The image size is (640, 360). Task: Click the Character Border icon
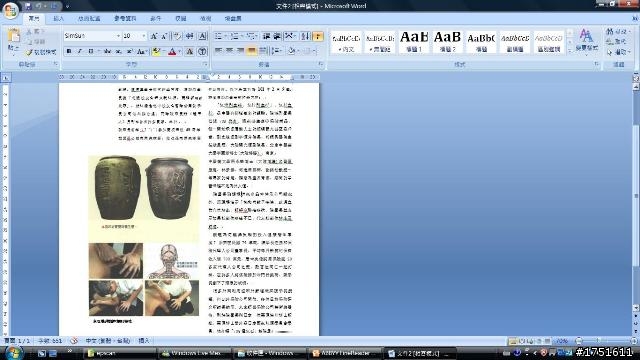coord(202,36)
